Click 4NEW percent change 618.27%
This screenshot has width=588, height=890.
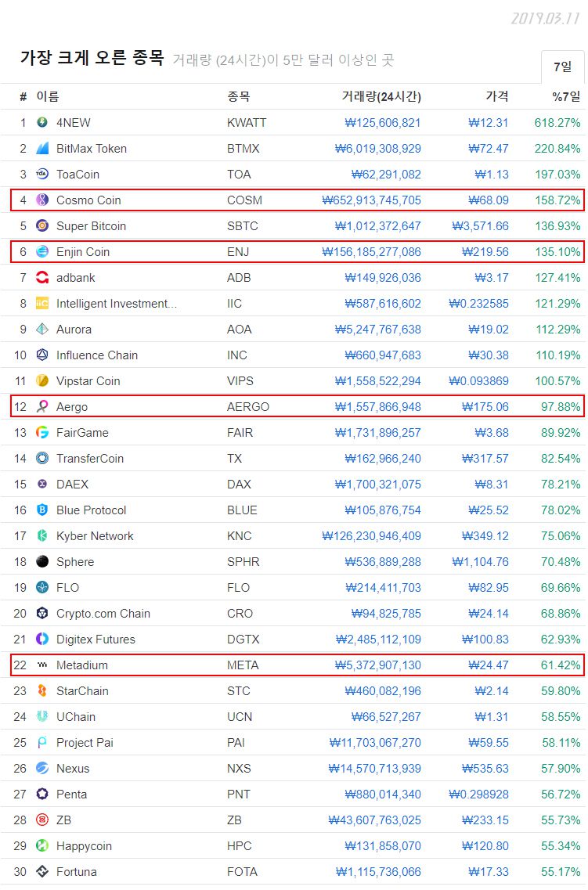point(557,123)
